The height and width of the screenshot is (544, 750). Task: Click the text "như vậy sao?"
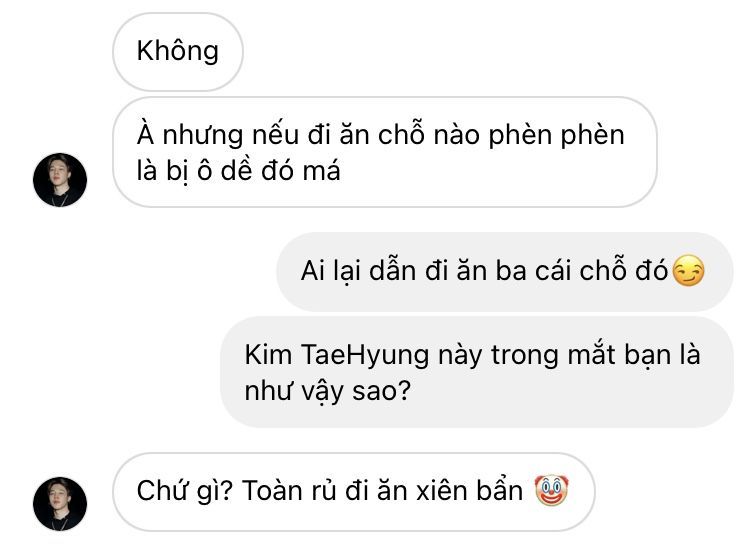pos(328,391)
